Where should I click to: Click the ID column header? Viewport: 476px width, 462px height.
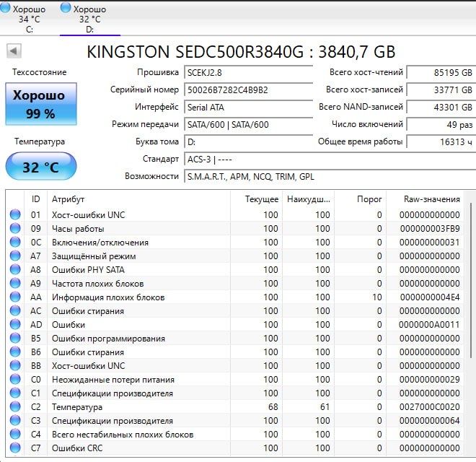pyautogui.click(x=35, y=199)
